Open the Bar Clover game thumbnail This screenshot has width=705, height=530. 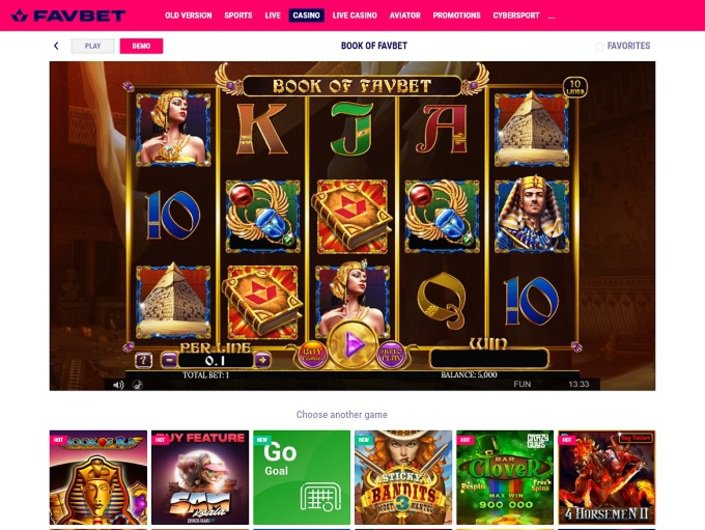[x=505, y=477]
